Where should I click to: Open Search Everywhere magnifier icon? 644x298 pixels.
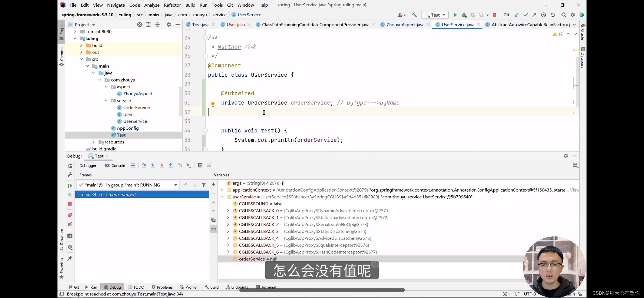pyautogui.click(x=564, y=15)
